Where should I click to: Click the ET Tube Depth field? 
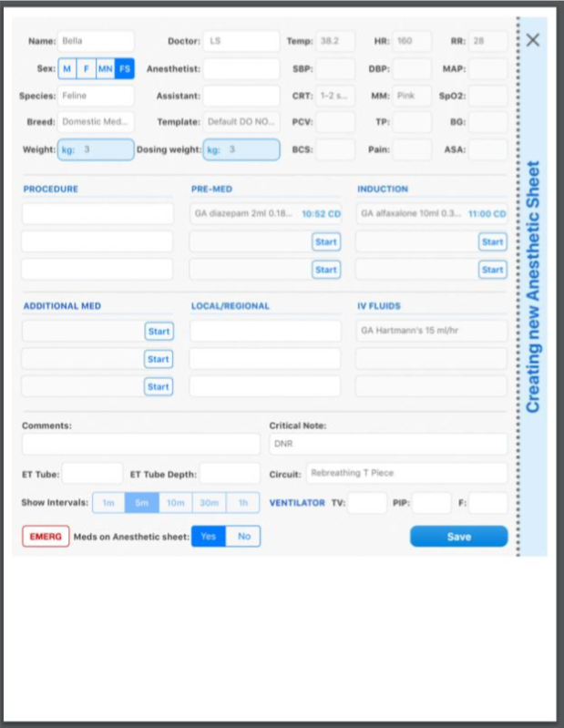pyautogui.click(x=229, y=474)
